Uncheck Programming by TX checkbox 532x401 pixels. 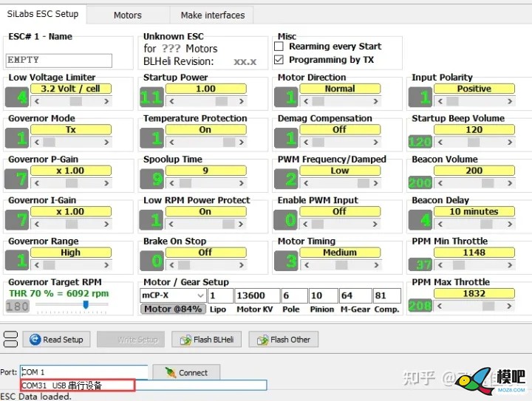[x=279, y=60]
